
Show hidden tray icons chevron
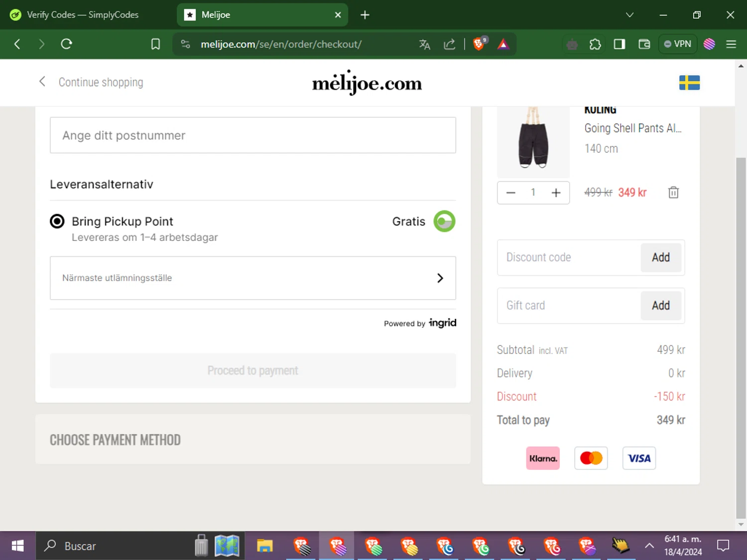pos(649,546)
